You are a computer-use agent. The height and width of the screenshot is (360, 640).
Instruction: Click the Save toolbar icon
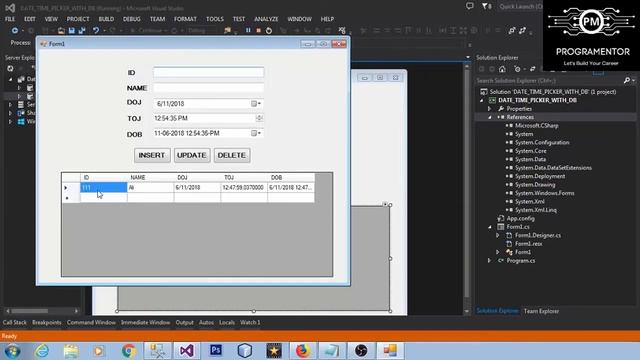point(72,30)
